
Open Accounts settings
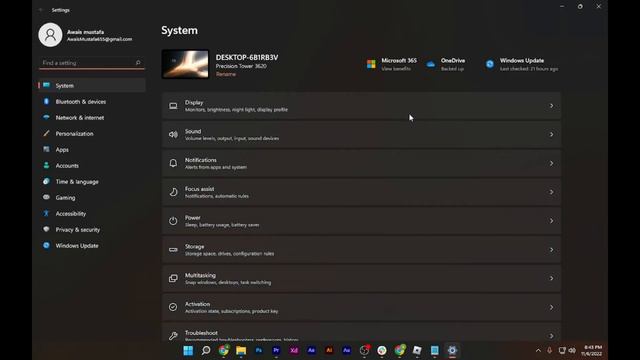[x=92, y=166]
